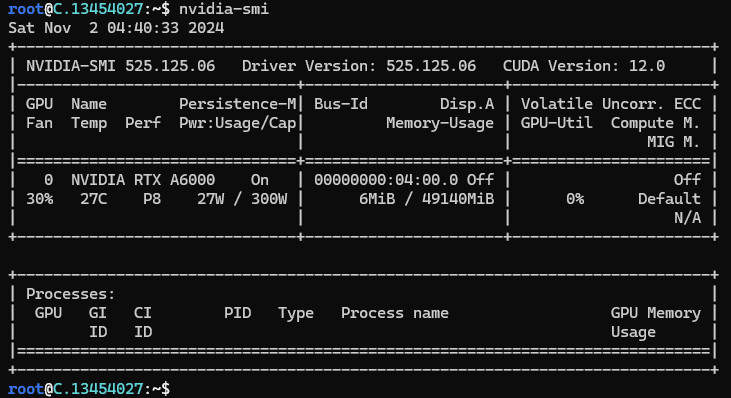This screenshot has width=731, height=398.
Task: Click the 6MiB / 49140MiB memory usage
Action: [427, 199]
